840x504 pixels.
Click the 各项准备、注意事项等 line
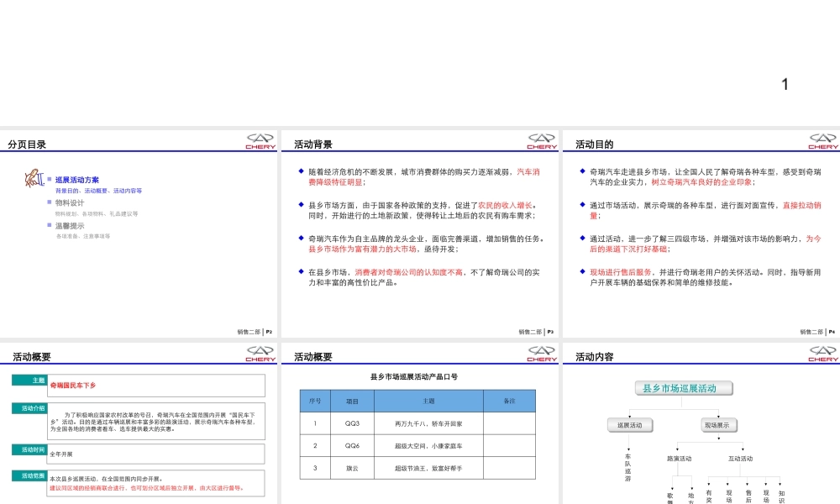point(83,236)
